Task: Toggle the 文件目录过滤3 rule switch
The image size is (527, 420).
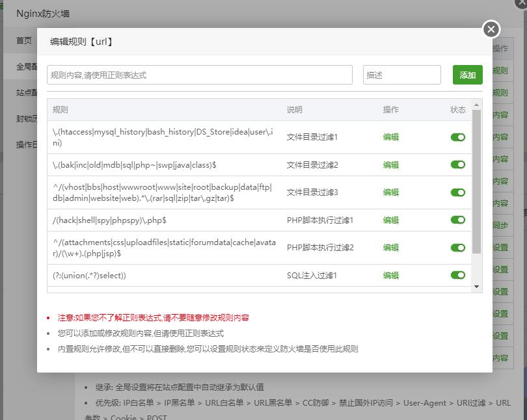Action: [458, 192]
